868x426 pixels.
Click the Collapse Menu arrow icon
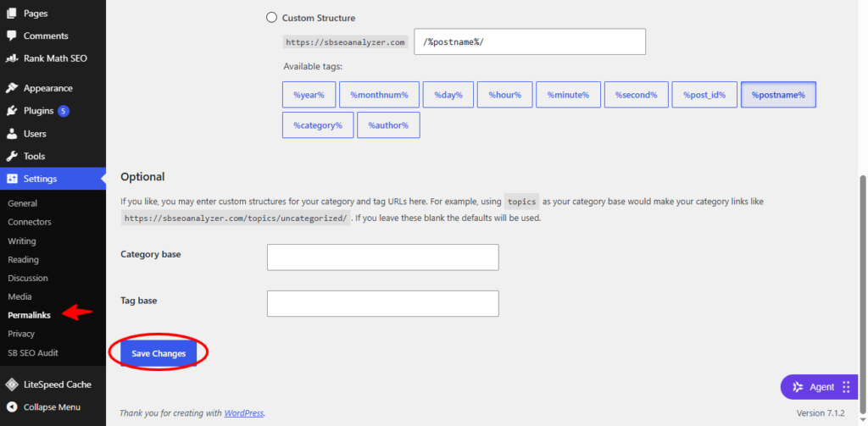(x=12, y=407)
